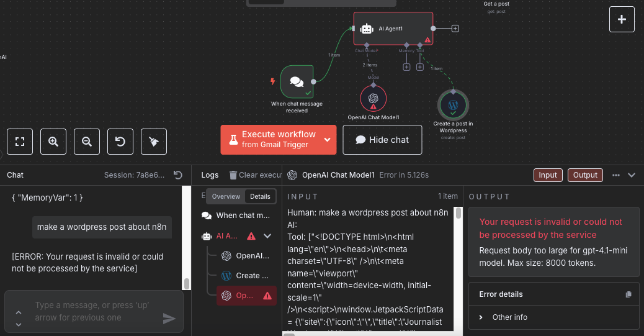Fit canvas to view with zoom-to-fit button
644x336 pixels.
(x=20, y=142)
